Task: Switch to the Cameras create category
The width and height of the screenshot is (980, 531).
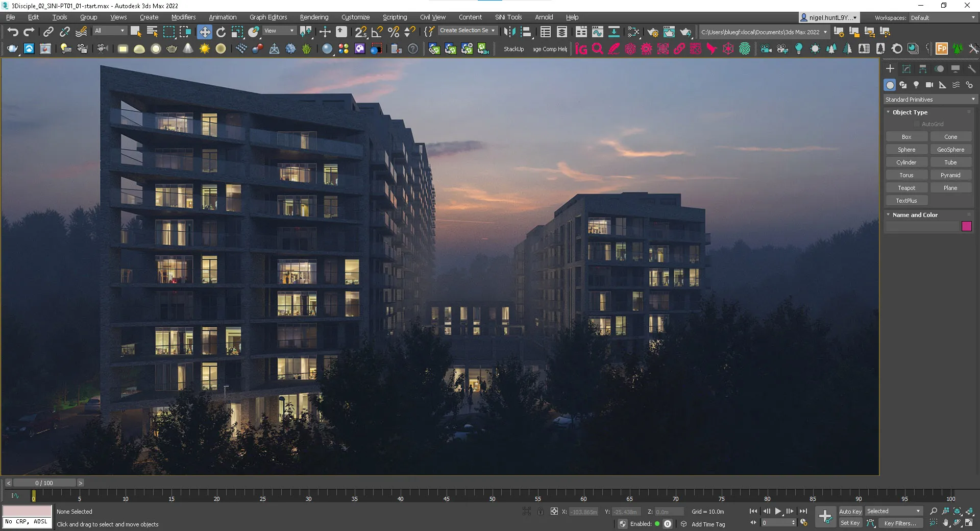Action: coord(929,85)
